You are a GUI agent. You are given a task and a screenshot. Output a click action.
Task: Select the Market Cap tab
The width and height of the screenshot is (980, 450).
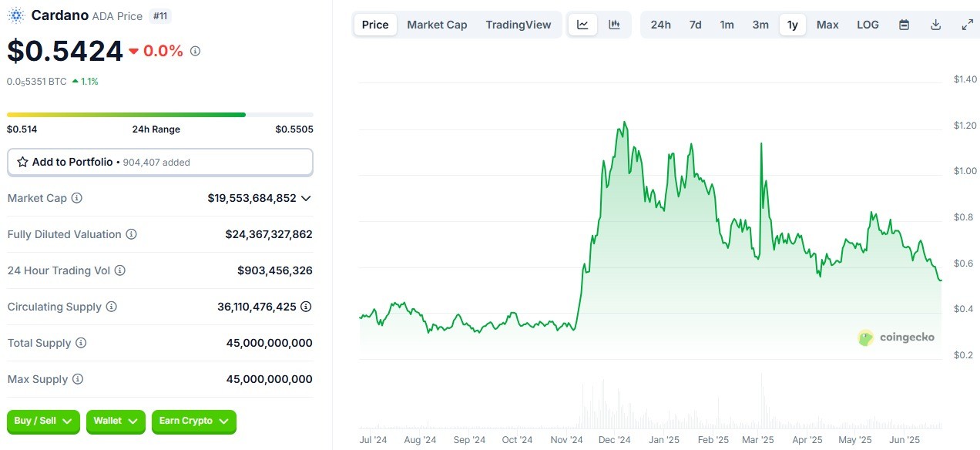click(437, 25)
